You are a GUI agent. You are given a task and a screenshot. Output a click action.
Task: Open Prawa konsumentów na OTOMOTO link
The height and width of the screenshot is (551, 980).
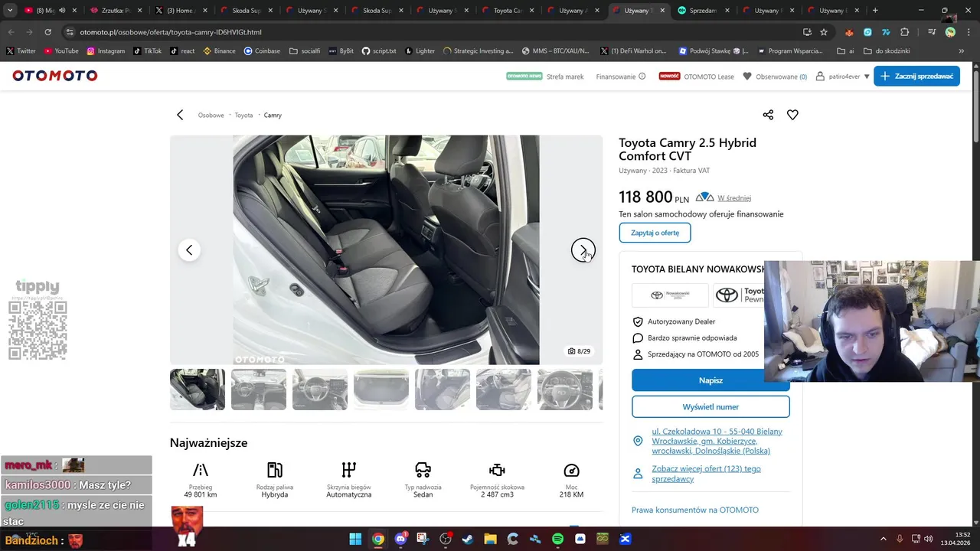pos(695,510)
